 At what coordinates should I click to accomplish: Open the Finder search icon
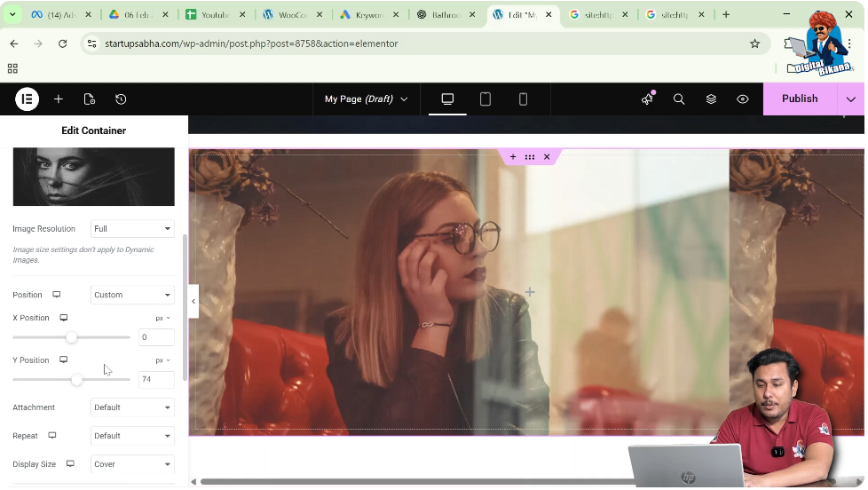pos(679,99)
